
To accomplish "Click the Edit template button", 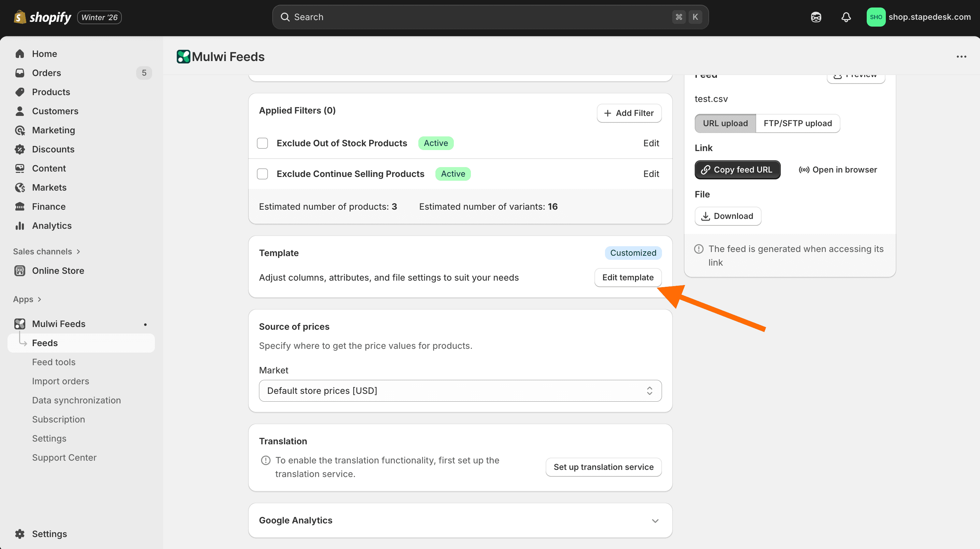I will pos(628,278).
